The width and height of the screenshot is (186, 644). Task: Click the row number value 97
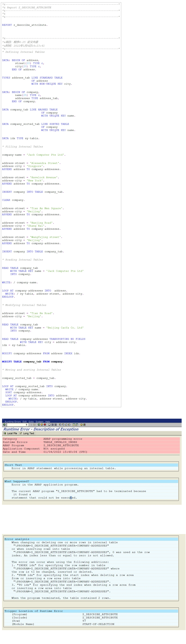84,621
